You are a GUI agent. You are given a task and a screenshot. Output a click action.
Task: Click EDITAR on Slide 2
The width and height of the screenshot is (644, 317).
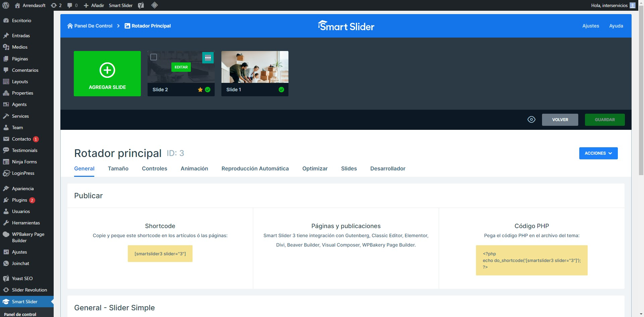181,67
